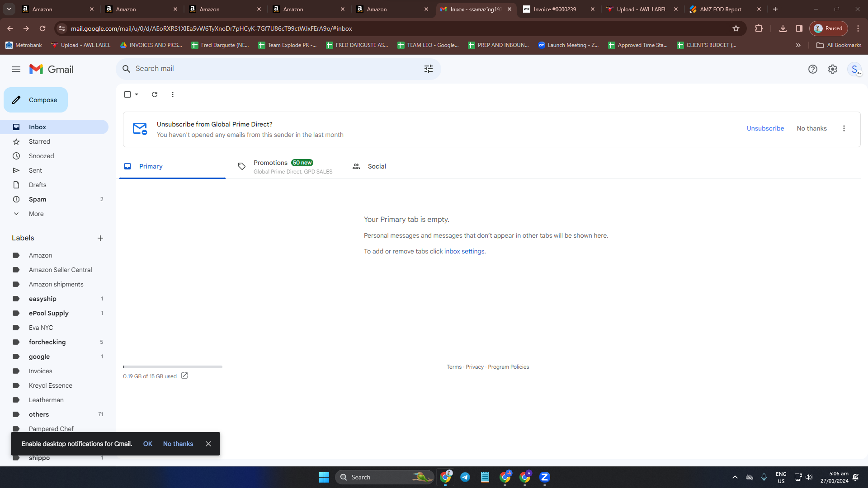The height and width of the screenshot is (488, 868).
Task: Open Gmail main menu hamburger icon
Action: point(16,69)
